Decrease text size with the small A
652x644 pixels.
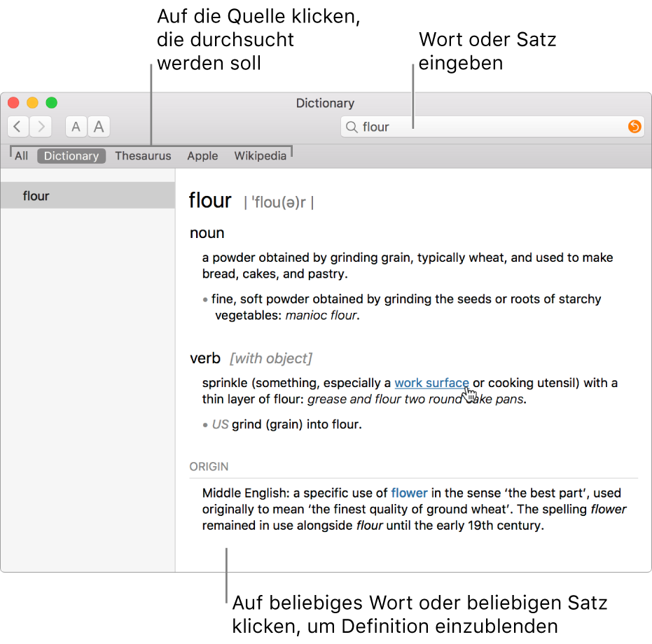tap(76, 127)
